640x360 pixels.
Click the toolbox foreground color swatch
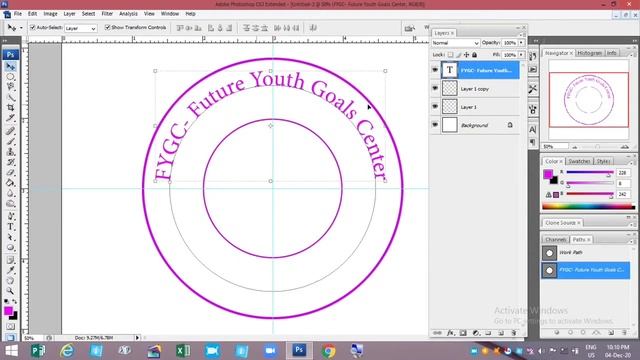[x=8, y=311]
